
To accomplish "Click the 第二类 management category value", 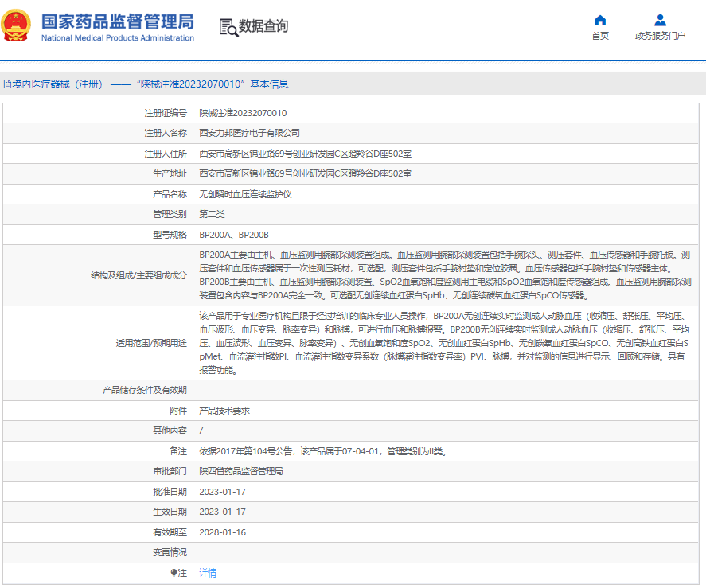I will pos(212,214).
